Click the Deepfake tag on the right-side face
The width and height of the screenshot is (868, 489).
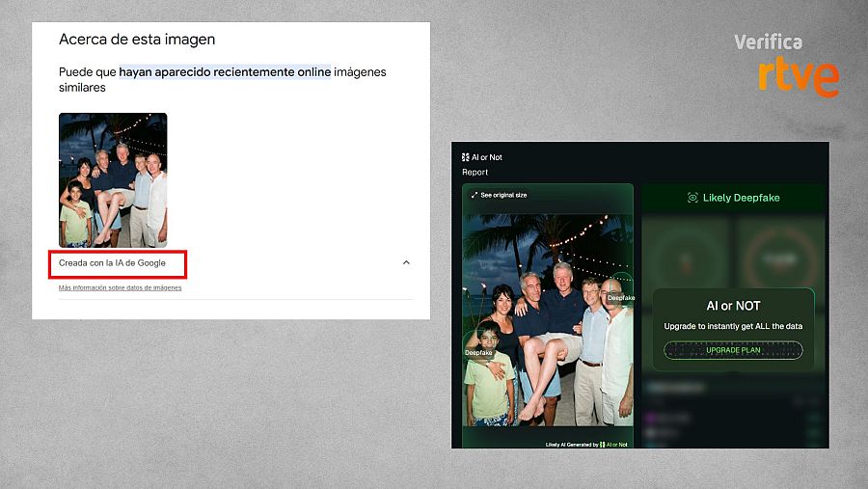pyautogui.click(x=620, y=298)
